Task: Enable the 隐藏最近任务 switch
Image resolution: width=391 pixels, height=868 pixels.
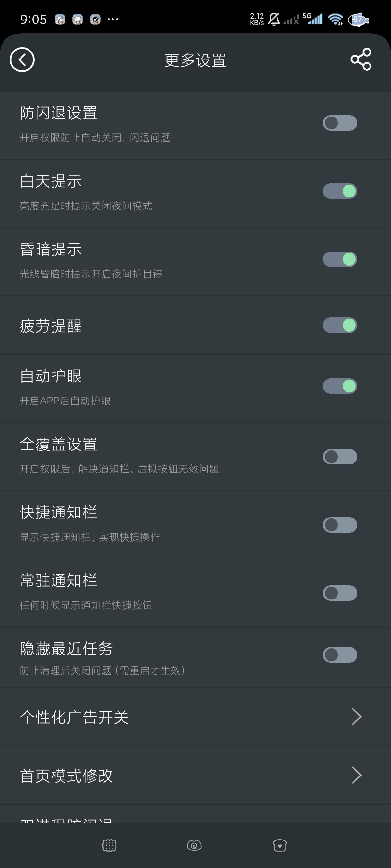Action: point(340,655)
